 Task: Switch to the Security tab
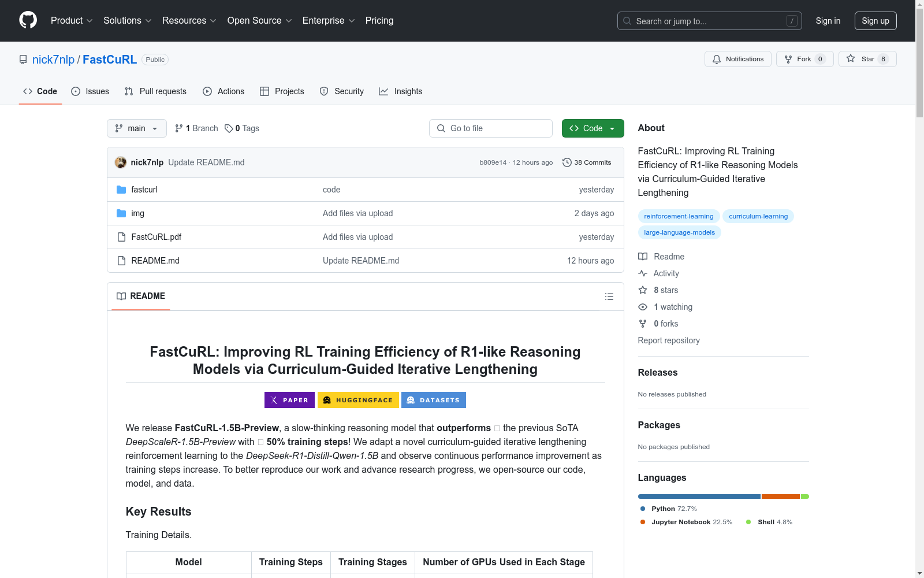click(342, 91)
